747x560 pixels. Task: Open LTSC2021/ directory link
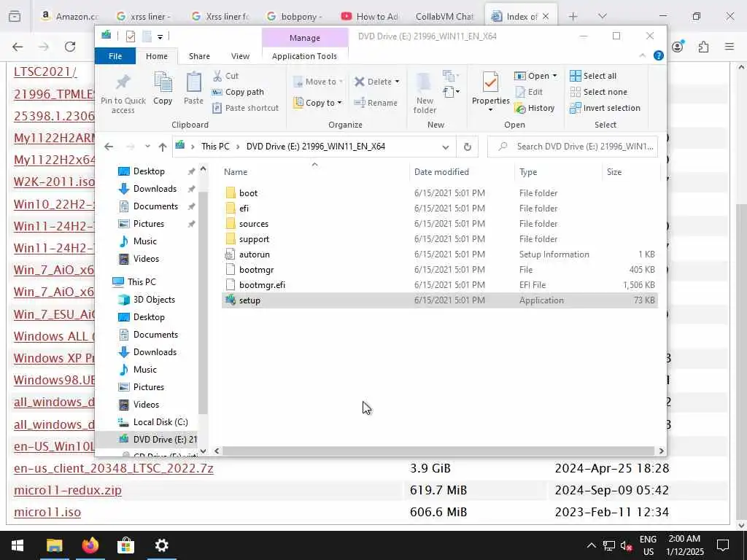tap(45, 72)
